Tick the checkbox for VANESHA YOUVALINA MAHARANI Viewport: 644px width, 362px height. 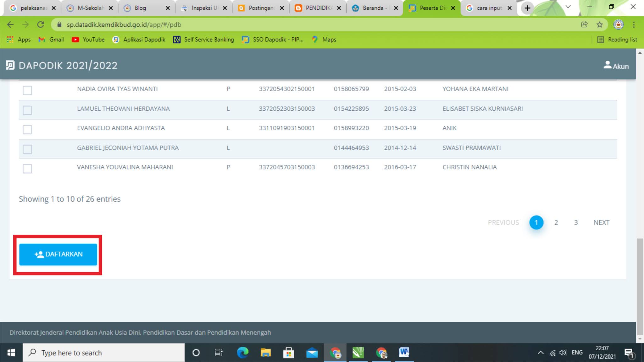tap(27, 169)
